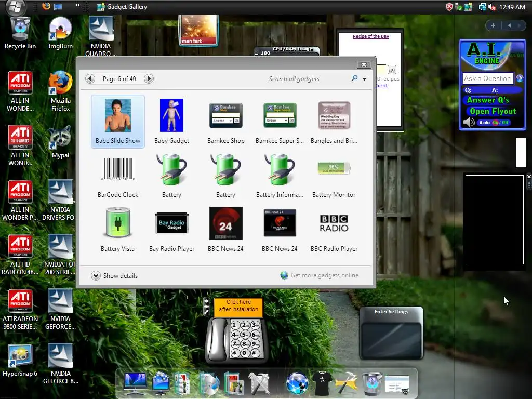
Task: Click Enter Settings on the gadget
Action: point(391,312)
